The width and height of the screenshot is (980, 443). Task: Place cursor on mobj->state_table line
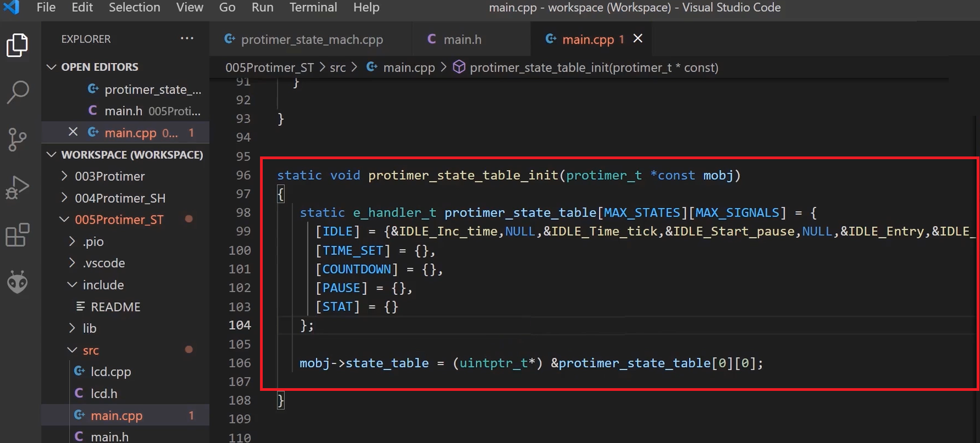coord(531,363)
